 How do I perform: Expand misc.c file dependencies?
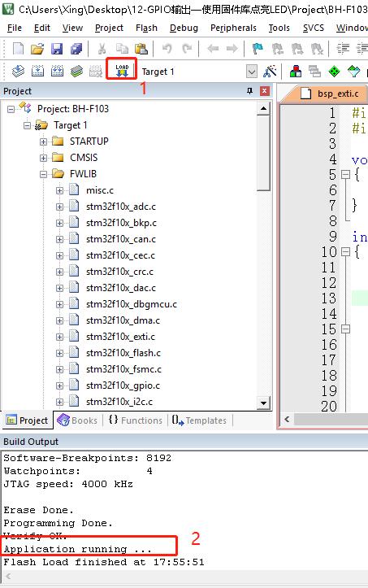[59, 190]
